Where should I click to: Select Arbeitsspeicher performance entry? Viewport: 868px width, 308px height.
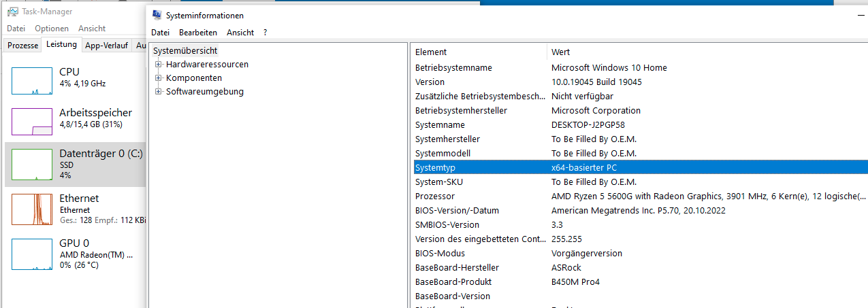click(75, 121)
